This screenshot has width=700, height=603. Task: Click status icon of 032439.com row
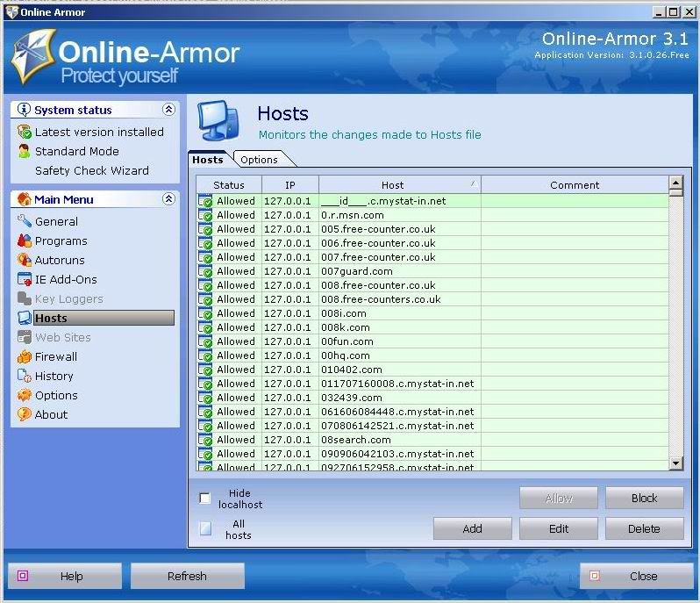point(205,398)
